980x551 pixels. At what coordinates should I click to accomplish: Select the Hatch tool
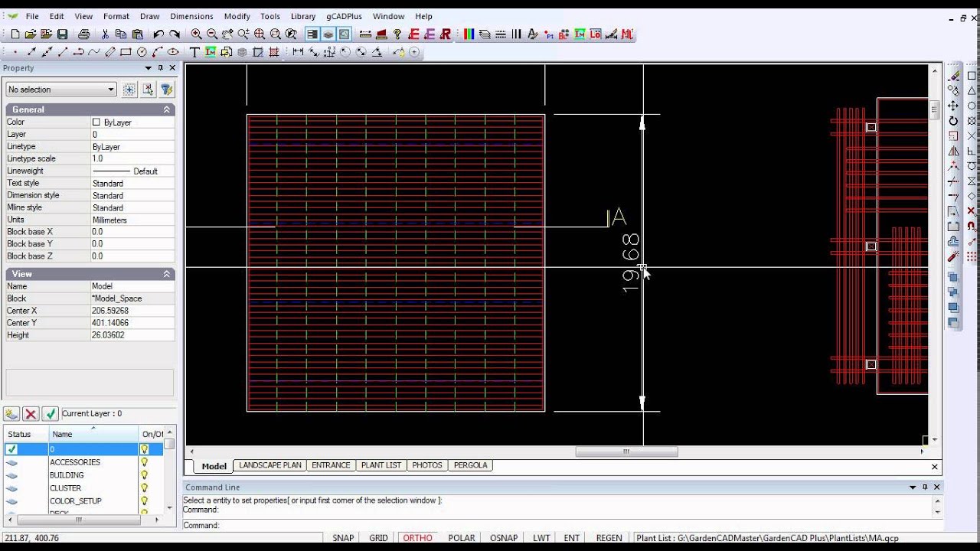point(274,52)
